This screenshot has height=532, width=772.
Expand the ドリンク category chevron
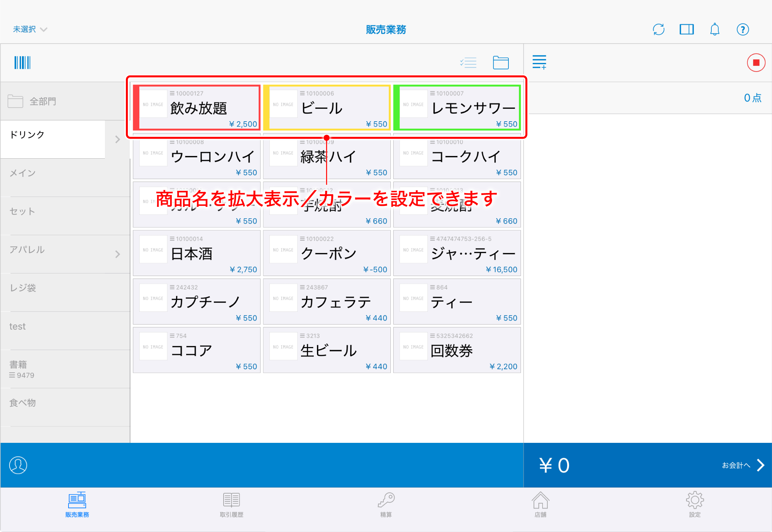tap(117, 139)
